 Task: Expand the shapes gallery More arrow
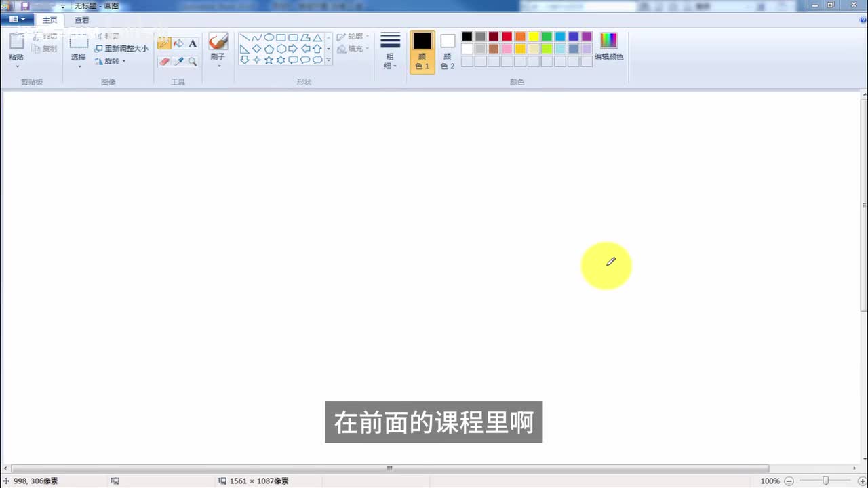(328, 60)
